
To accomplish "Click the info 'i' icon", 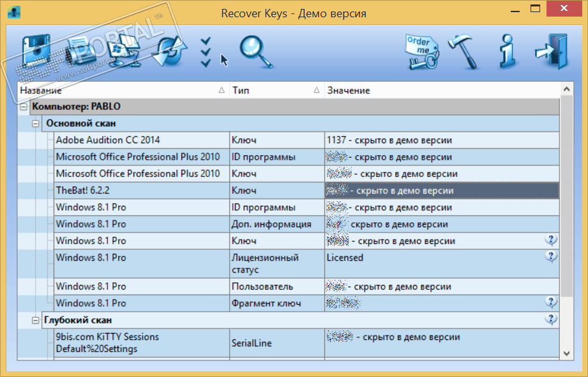I will click(x=508, y=52).
